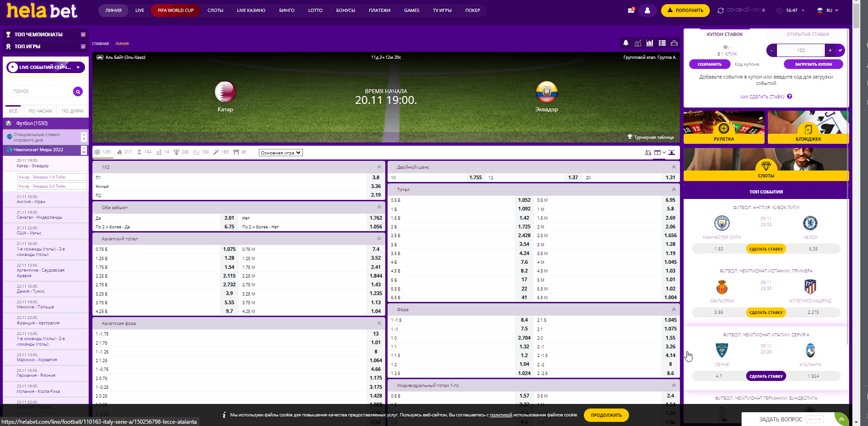Click the yellow Пополнить deposit button
The height and width of the screenshot is (426, 868).
(685, 10)
